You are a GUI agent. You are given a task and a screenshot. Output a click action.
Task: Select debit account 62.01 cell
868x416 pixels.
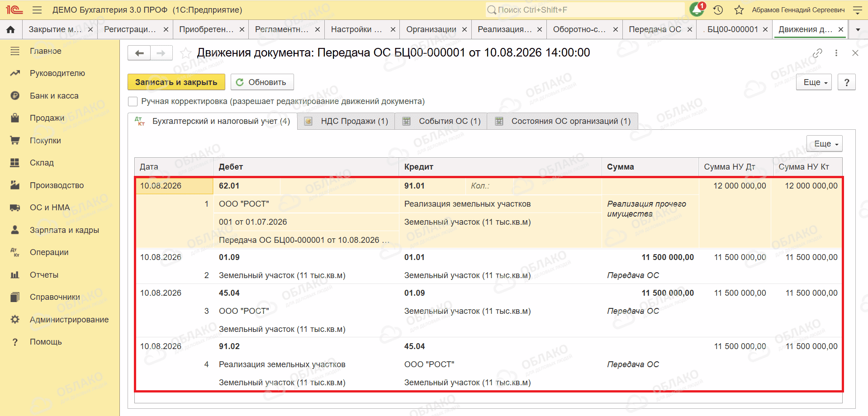[247, 186]
